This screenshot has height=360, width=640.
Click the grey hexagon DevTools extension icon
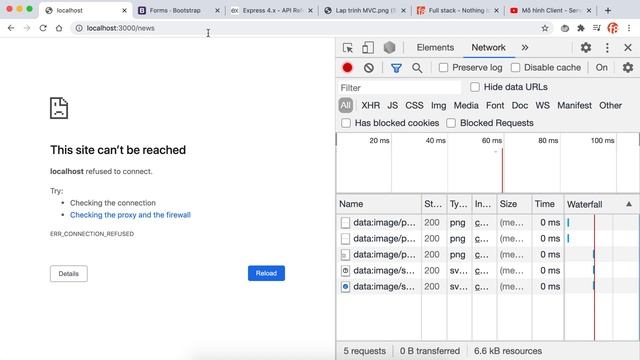tap(389, 48)
